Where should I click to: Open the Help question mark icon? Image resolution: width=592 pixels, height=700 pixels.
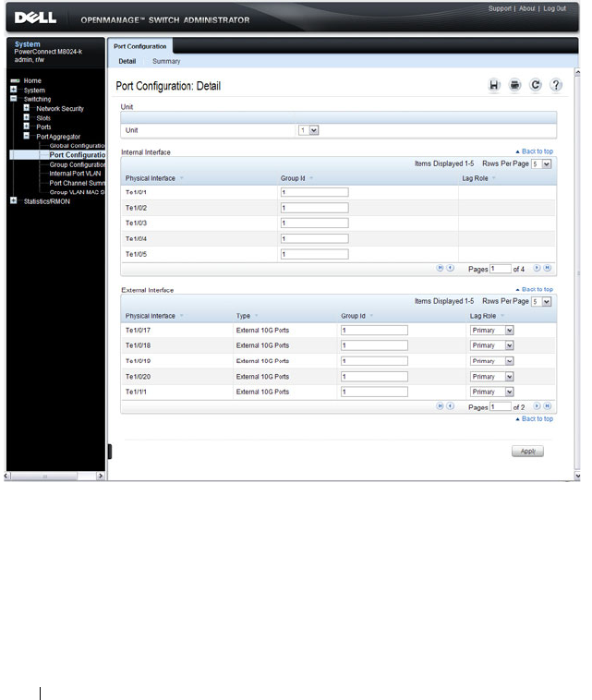point(556,85)
